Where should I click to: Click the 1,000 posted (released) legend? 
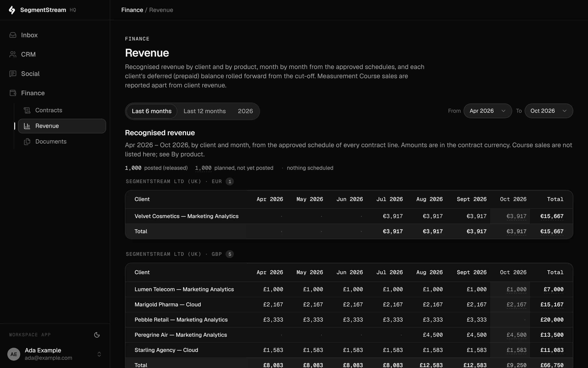[x=156, y=168]
